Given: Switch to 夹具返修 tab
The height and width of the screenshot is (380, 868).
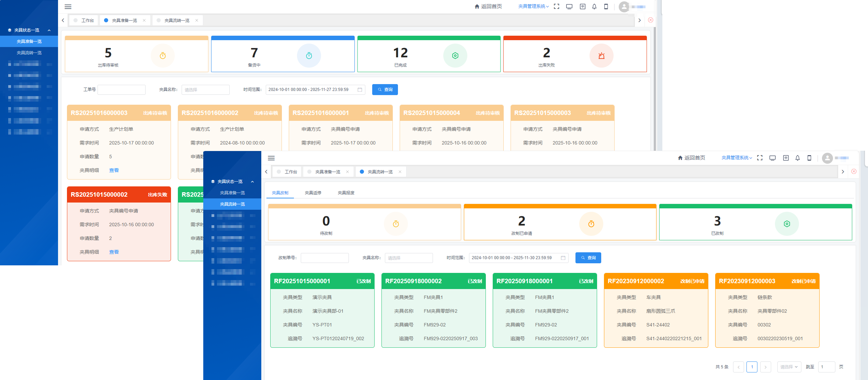Looking at the screenshot, I should pyautogui.click(x=313, y=193).
